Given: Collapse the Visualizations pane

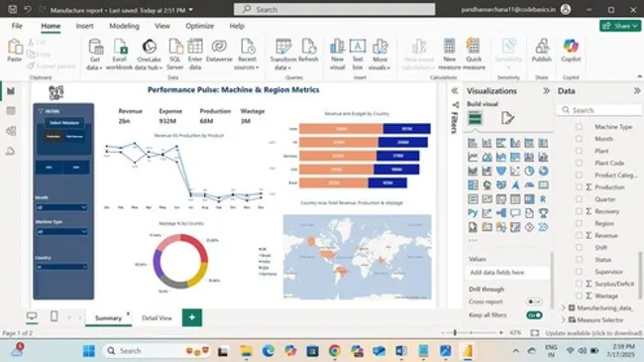Looking at the screenshot, I should point(546,91).
